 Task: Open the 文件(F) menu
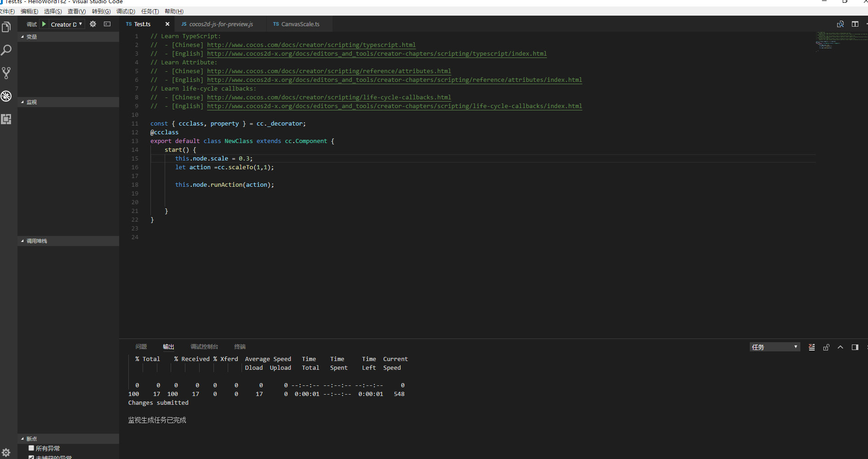7,11
